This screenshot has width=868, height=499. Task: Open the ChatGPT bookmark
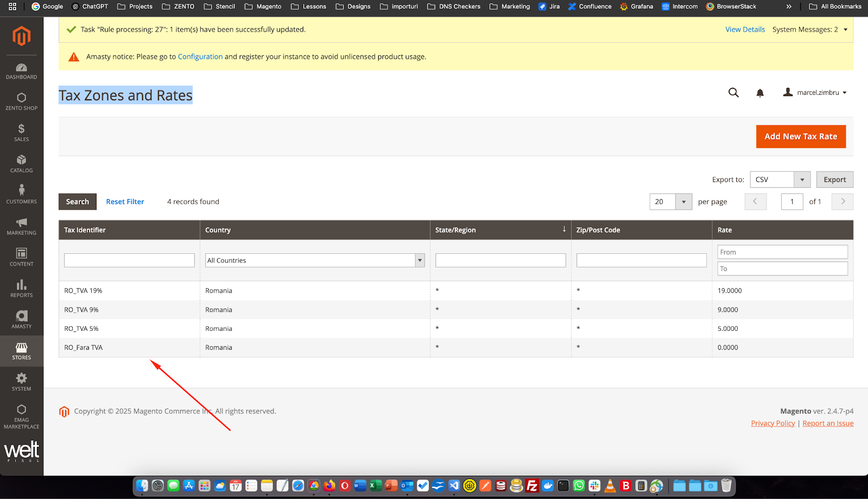point(90,7)
